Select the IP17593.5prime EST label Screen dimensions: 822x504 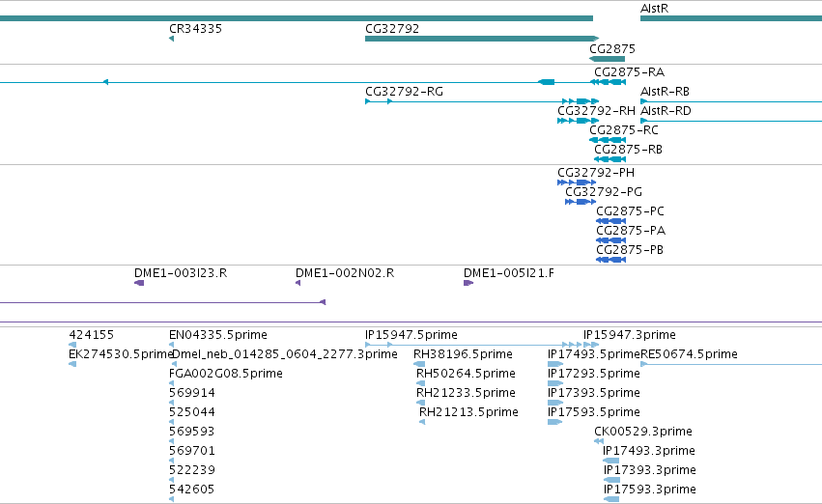pyautogui.click(x=594, y=413)
